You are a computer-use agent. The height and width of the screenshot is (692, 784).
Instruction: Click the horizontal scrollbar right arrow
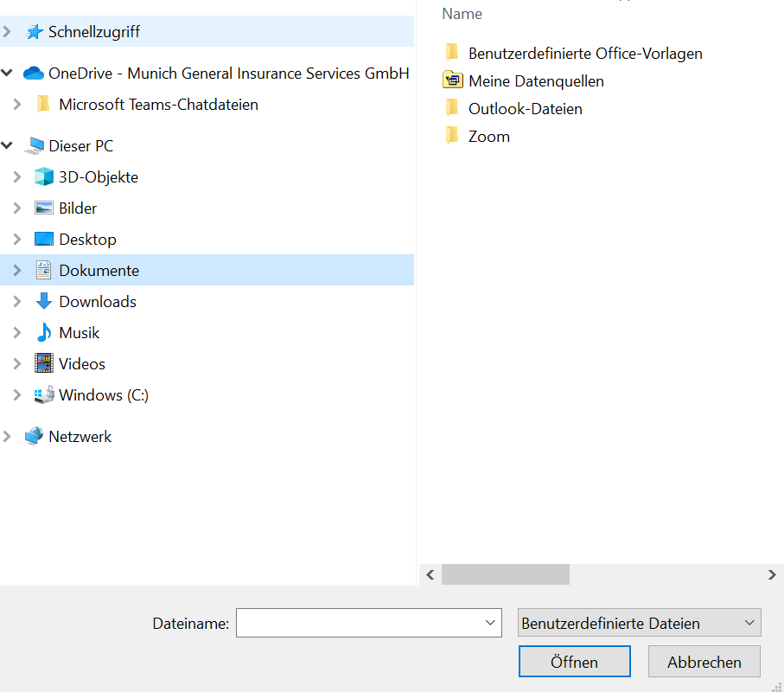click(x=772, y=574)
